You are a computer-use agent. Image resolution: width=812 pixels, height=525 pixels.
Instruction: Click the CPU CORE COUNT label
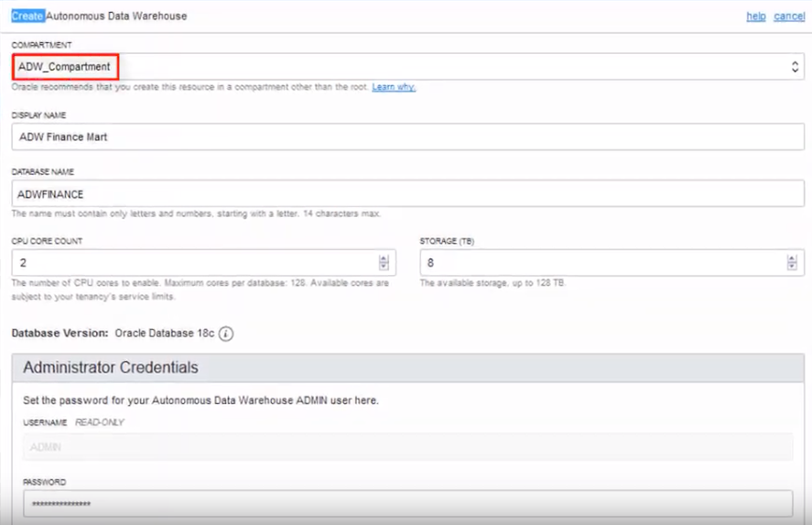(47, 241)
